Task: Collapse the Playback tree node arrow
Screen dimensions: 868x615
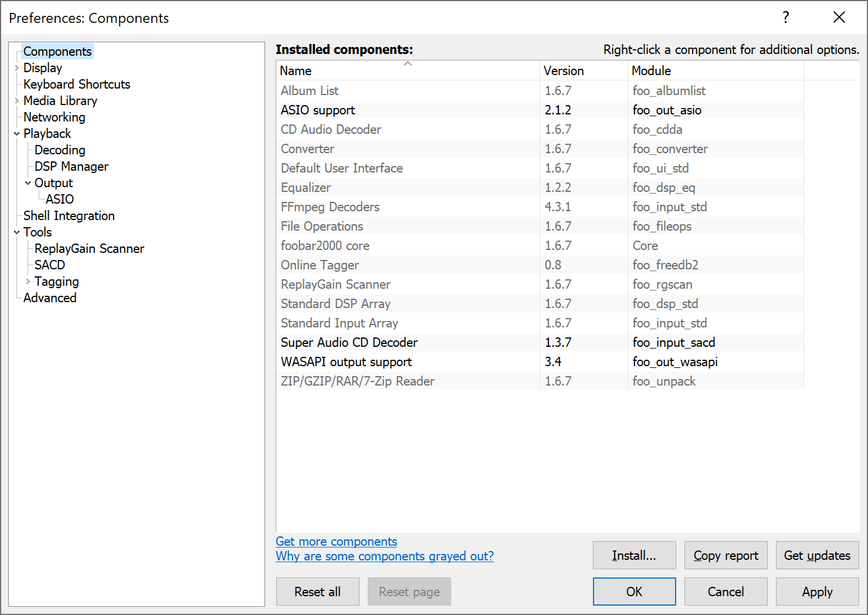Action: tap(16, 134)
